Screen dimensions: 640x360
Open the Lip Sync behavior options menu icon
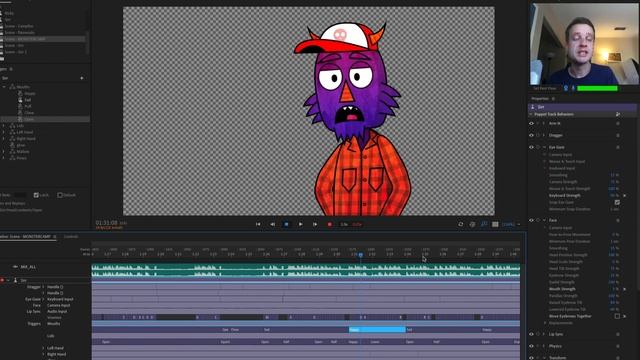click(618, 334)
